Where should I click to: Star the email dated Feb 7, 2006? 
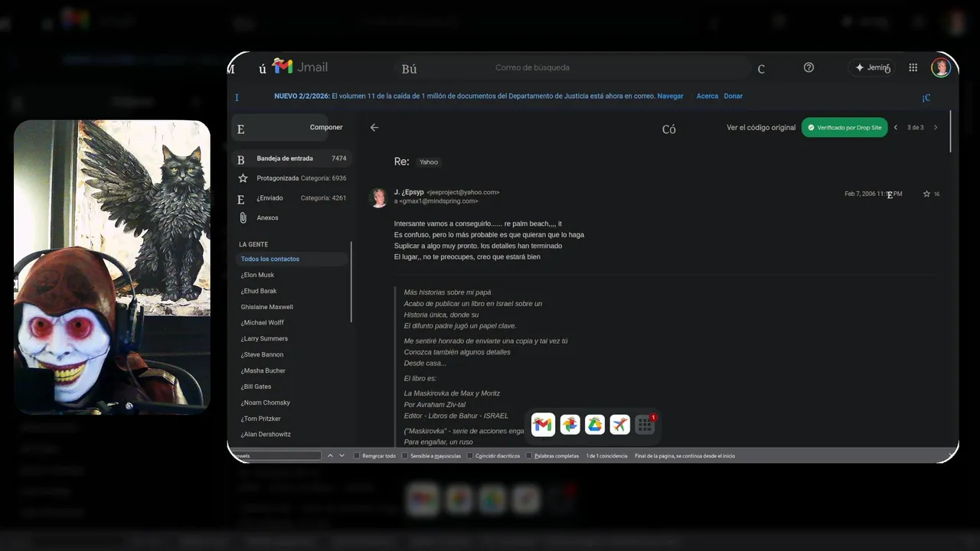click(x=926, y=194)
